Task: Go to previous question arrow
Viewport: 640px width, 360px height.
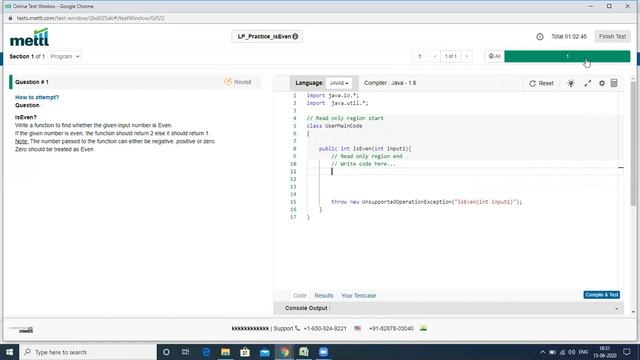Action: 434,56
